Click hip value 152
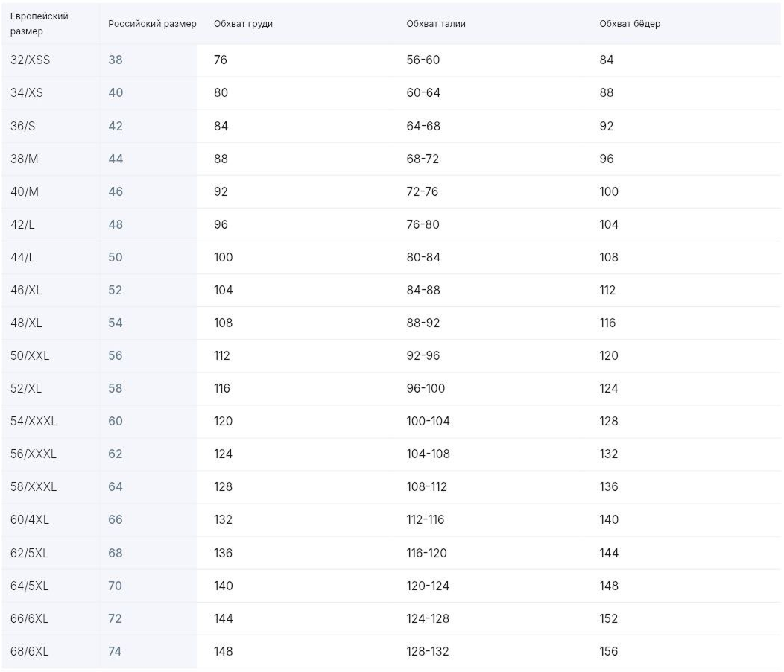 coord(609,618)
